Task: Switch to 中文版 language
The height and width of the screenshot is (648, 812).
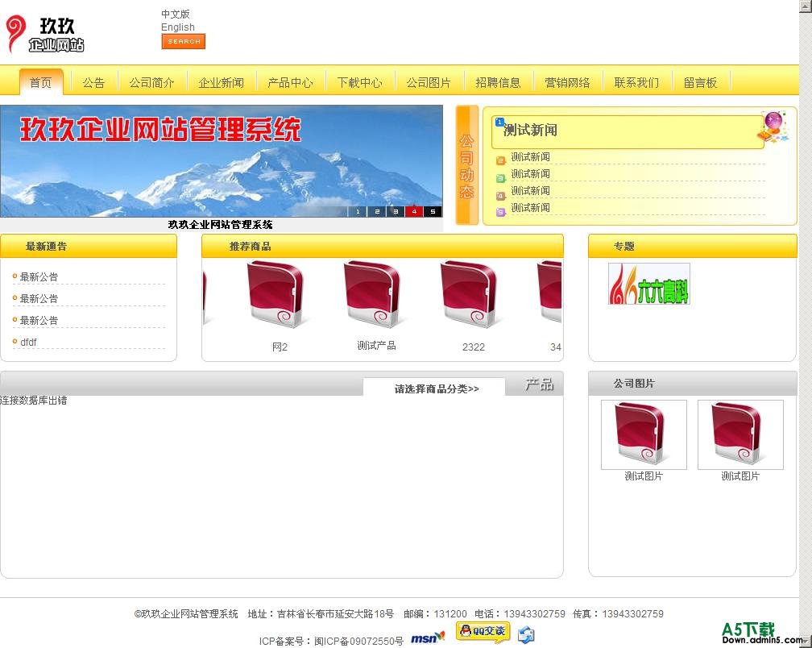Action: [175, 14]
